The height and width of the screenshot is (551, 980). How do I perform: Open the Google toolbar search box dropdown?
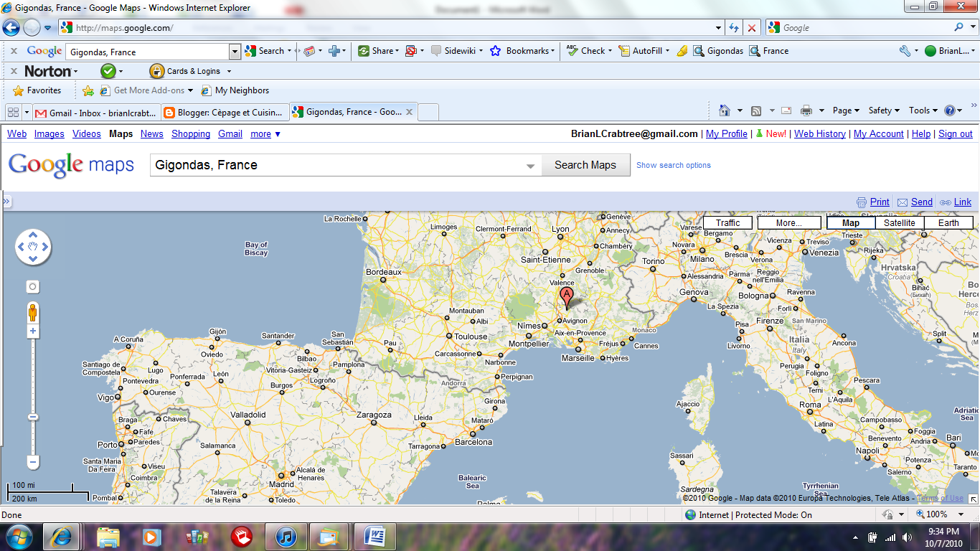click(235, 52)
